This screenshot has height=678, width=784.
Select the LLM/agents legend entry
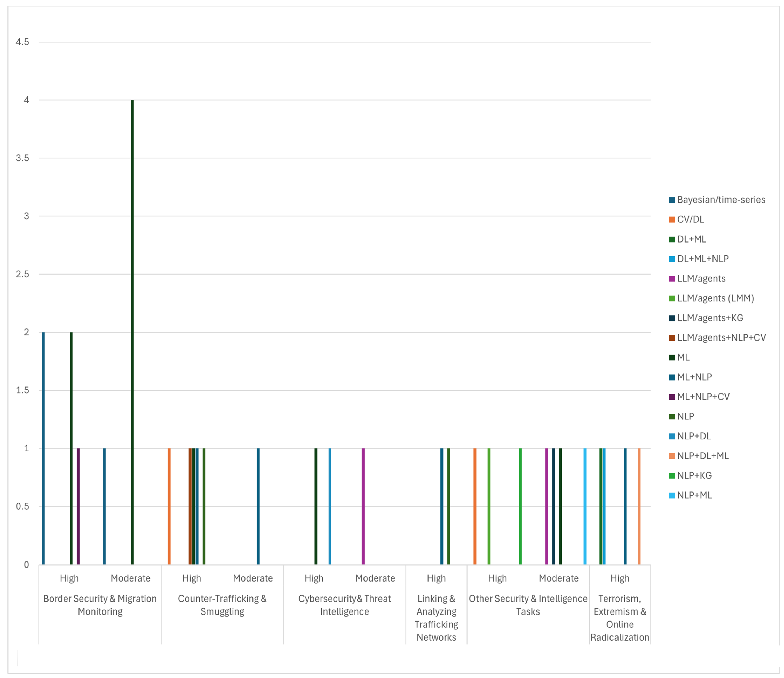point(701,279)
